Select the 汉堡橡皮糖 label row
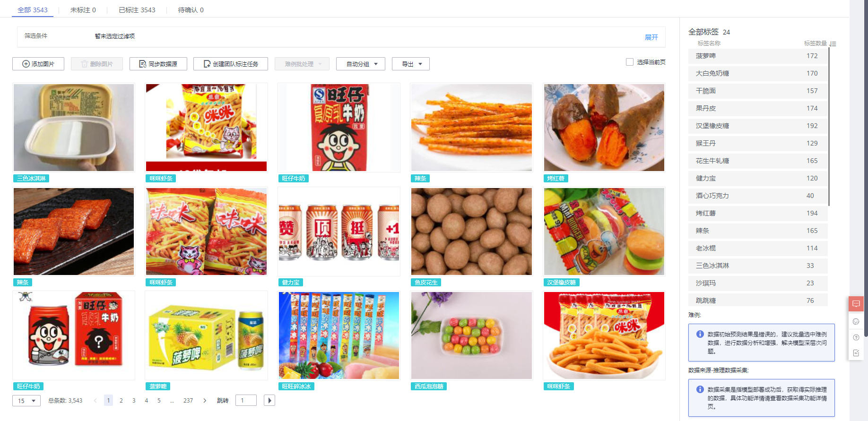This screenshot has height=421, width=868. pyautogui.click(x=758, y=126)
